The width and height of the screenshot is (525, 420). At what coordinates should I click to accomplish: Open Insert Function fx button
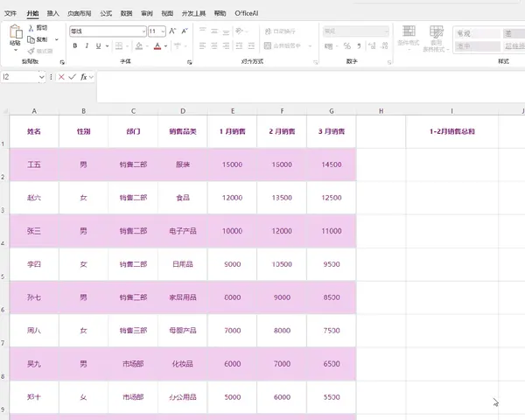click(83, 77)
